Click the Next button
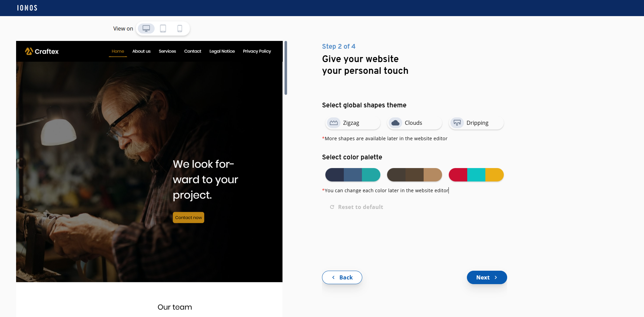Screen dimensions: 644x317 (487, 277)
